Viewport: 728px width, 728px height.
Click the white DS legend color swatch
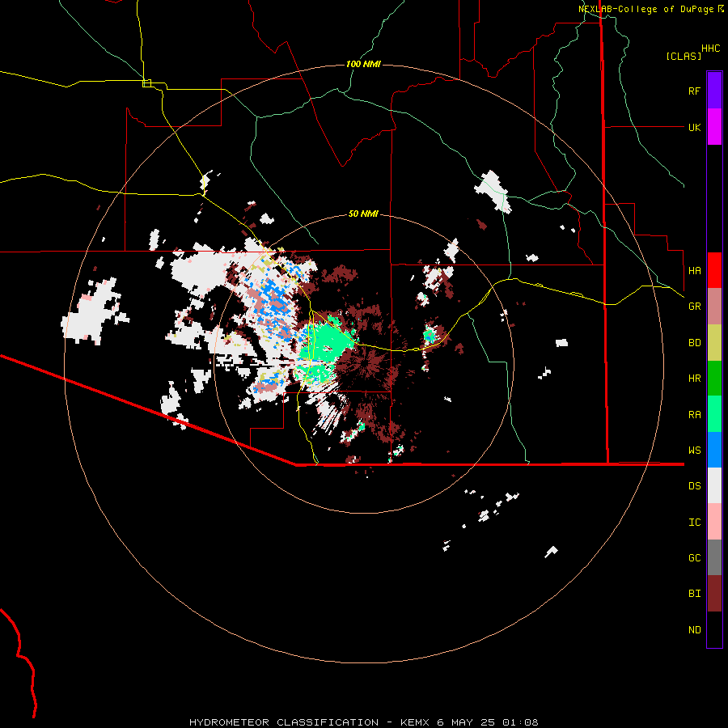[x=714, y=485]
